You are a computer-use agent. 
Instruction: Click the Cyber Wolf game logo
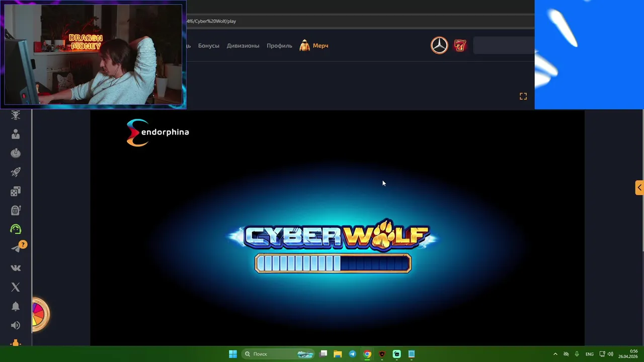pyautogui.click(x=333, y=235)
